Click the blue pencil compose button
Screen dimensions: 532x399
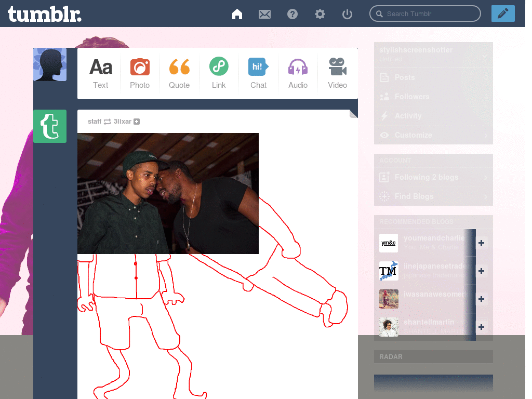click(x=503, y=14)
